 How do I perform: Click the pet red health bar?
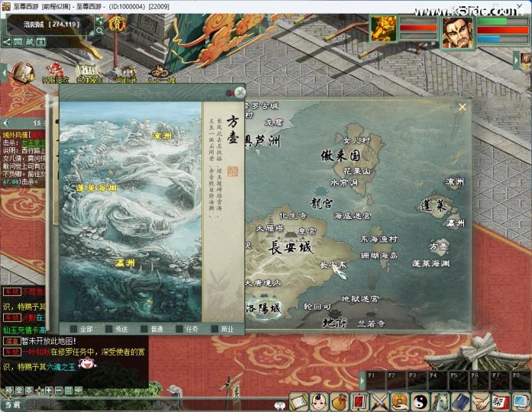coord(419,28)
